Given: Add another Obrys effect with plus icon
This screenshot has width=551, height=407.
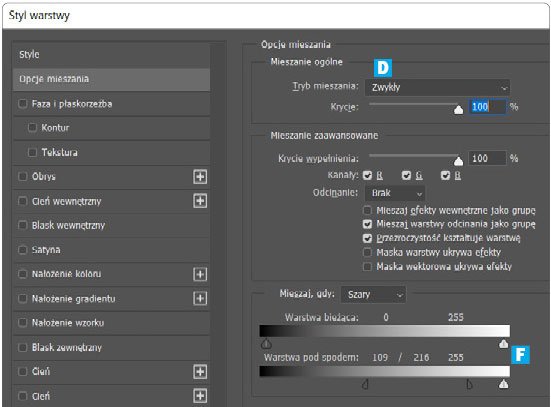Looking at the screenshot, I should pos(200,176).
